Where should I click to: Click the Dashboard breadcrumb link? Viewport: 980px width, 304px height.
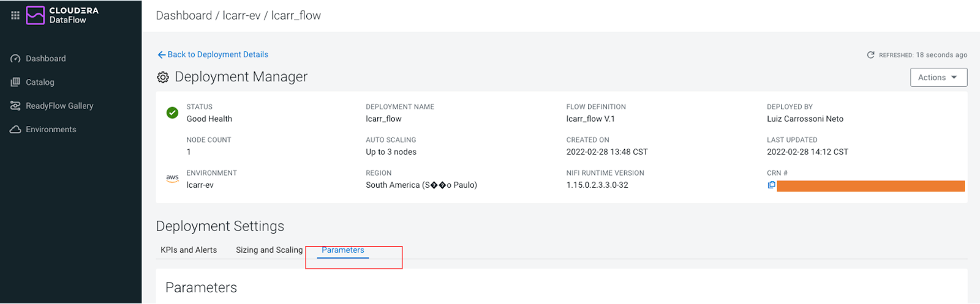(184, 15)
